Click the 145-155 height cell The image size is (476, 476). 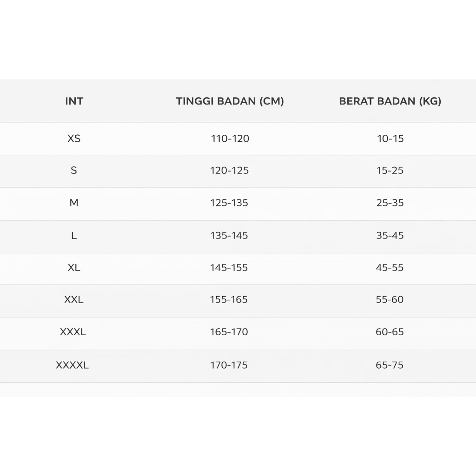pos(229,268)
